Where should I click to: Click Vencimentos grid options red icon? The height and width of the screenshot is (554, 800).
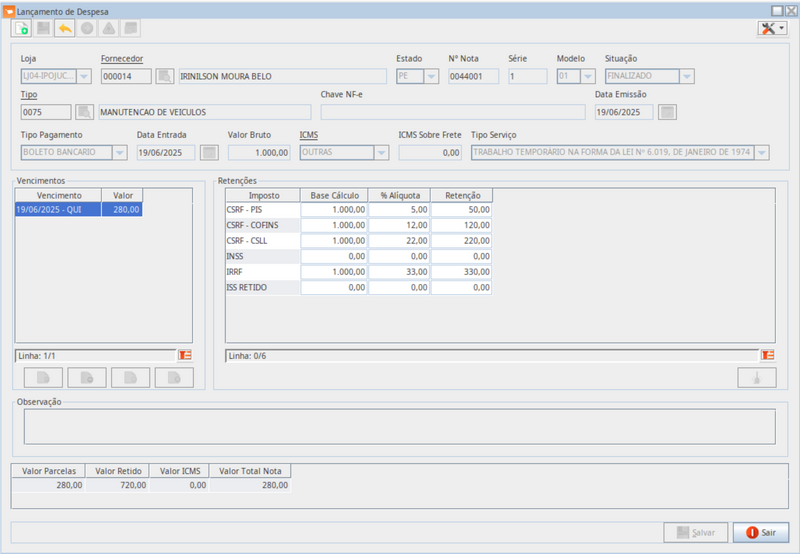tap(184, 355)
